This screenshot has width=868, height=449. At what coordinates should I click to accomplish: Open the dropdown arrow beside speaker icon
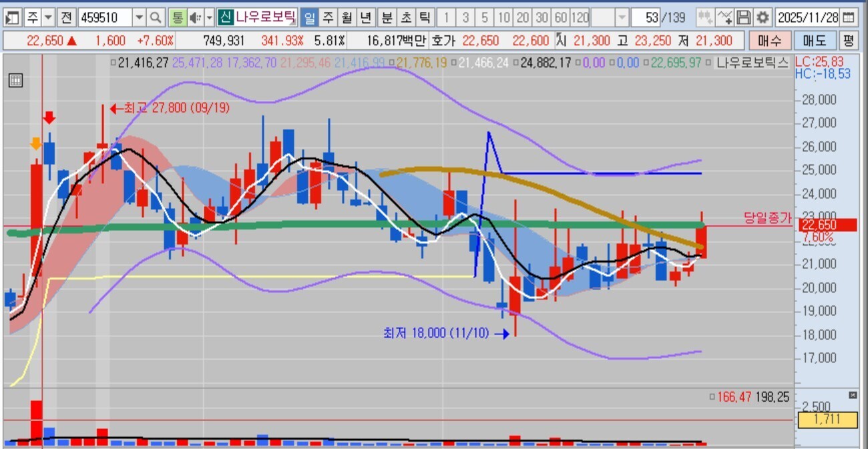coord(209,17)
